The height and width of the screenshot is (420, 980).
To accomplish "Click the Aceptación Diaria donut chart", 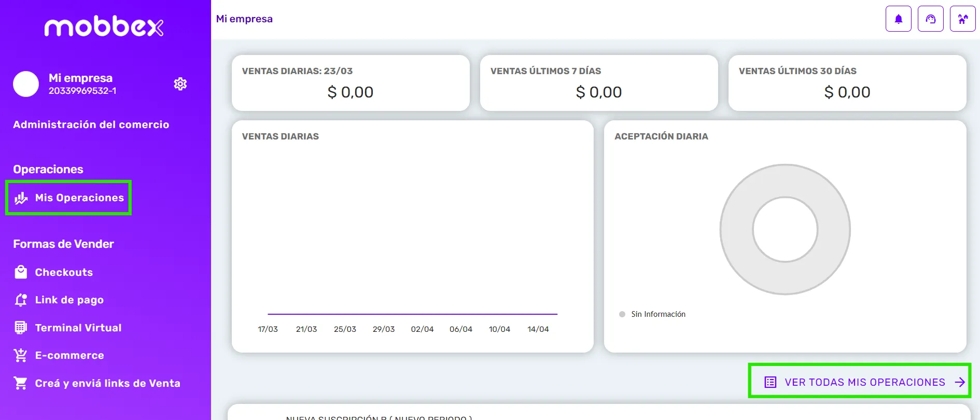I will (785, 230).
